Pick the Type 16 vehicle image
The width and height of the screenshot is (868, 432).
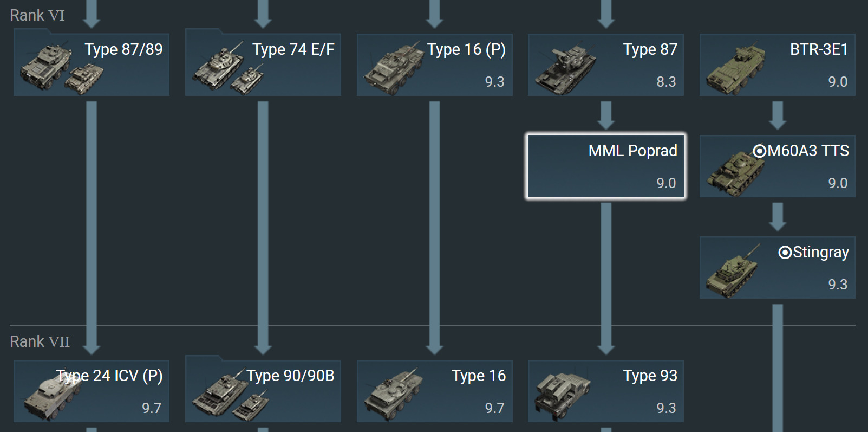pos(393,395)
